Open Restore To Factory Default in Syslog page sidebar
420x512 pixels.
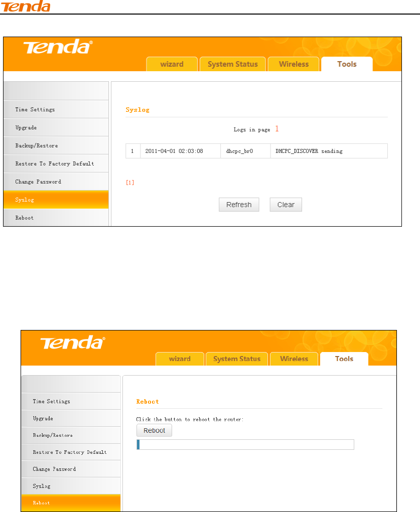point(56,163)
